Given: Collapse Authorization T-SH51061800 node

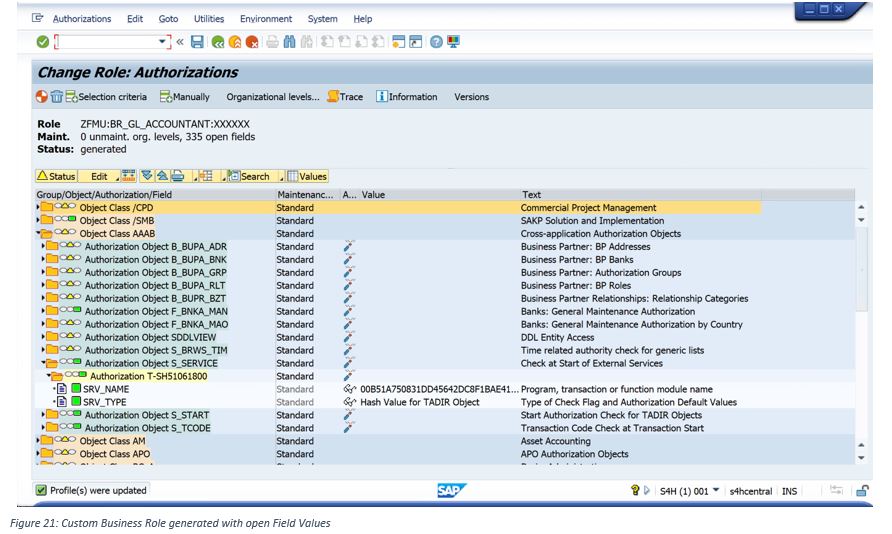Looking at the screenshot, I should [x=48, y=376].
